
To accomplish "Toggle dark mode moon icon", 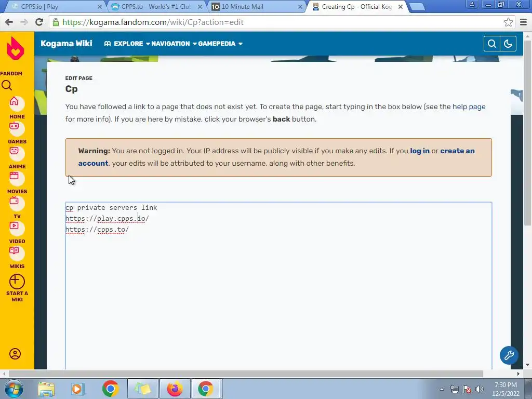I will tap(508, 44).
